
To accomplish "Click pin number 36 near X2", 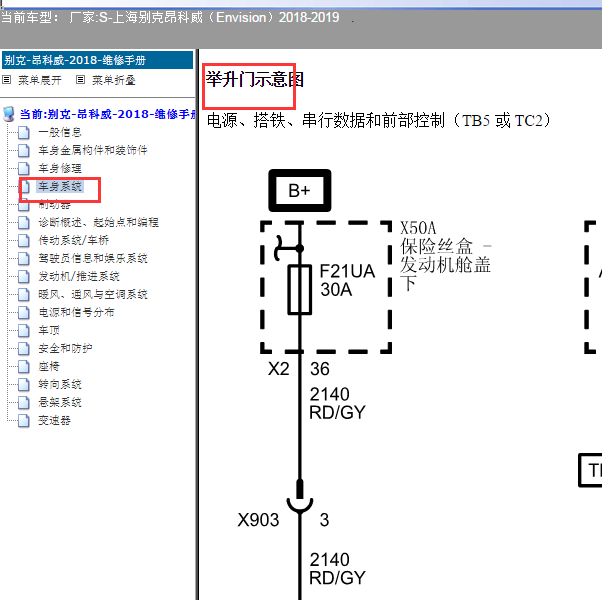I will point(320,369).
